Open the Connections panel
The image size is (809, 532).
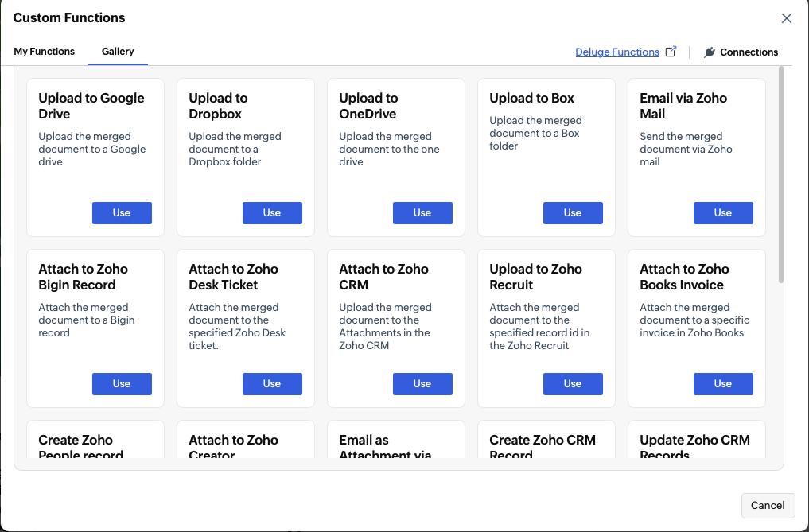tap(741, 52)
